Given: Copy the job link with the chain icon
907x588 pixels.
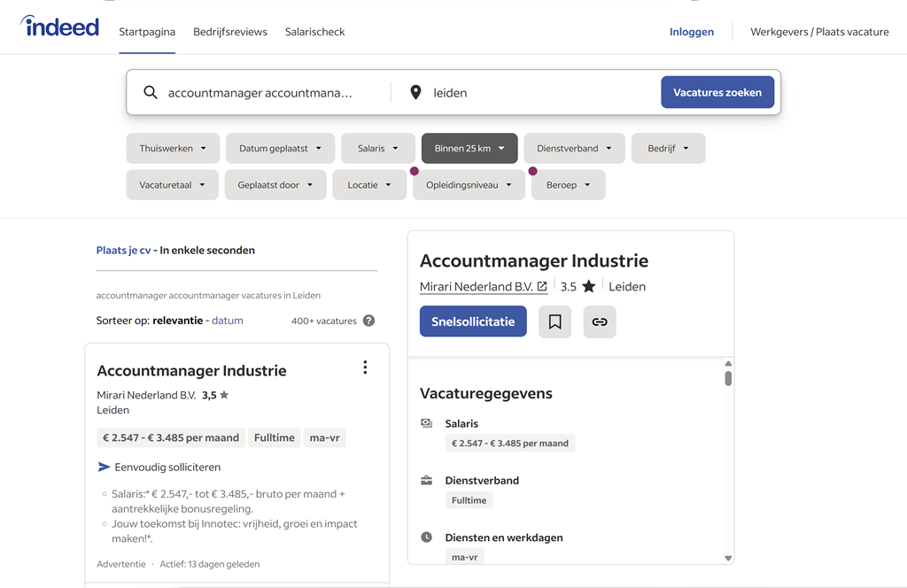Looking at the screenshot, I should click(600, 321).
